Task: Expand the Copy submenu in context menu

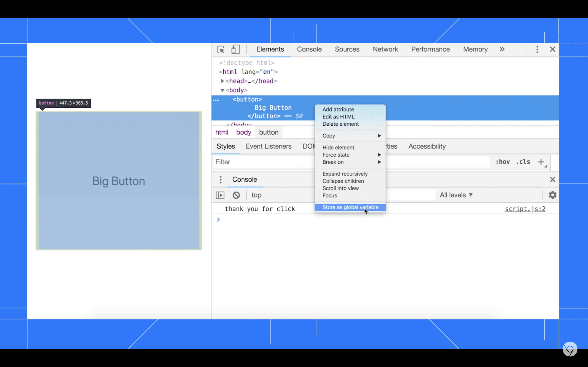Action: point(350,136)
